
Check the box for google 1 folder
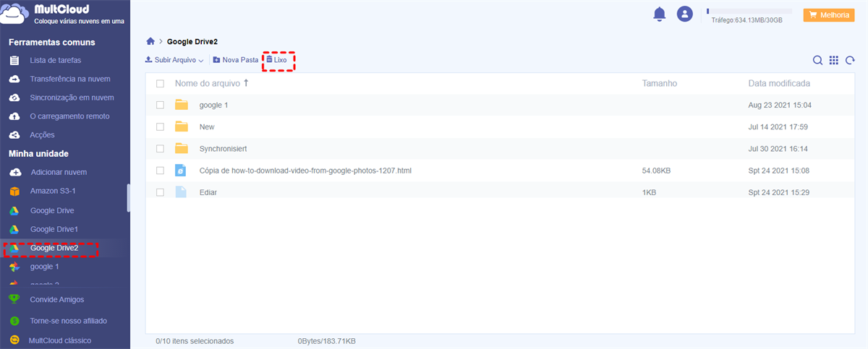coord(161,105)
